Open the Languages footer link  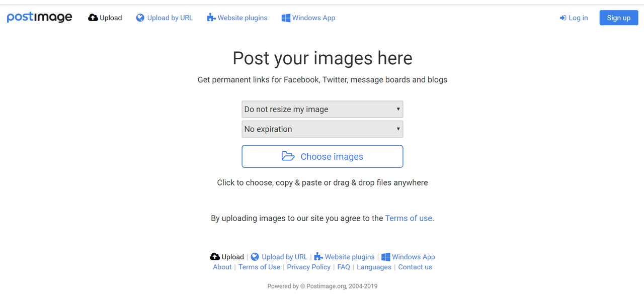(x=374, y=267)
